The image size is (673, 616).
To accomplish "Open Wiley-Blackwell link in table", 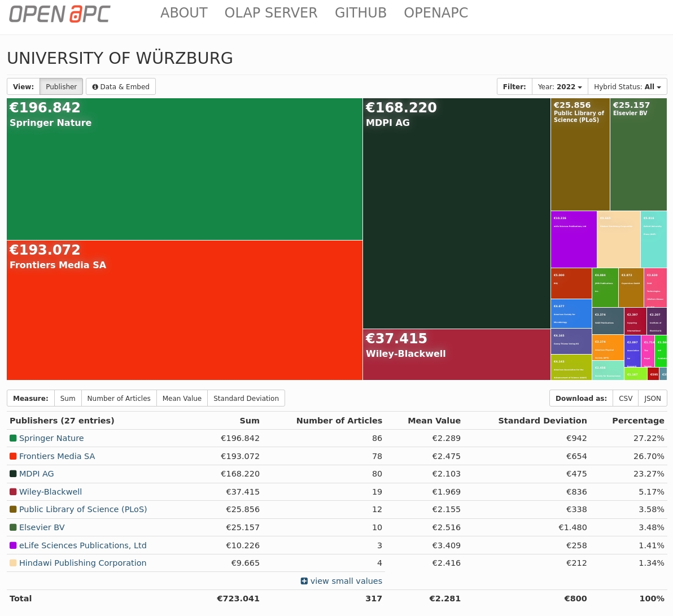I will (x=51, y=492).
